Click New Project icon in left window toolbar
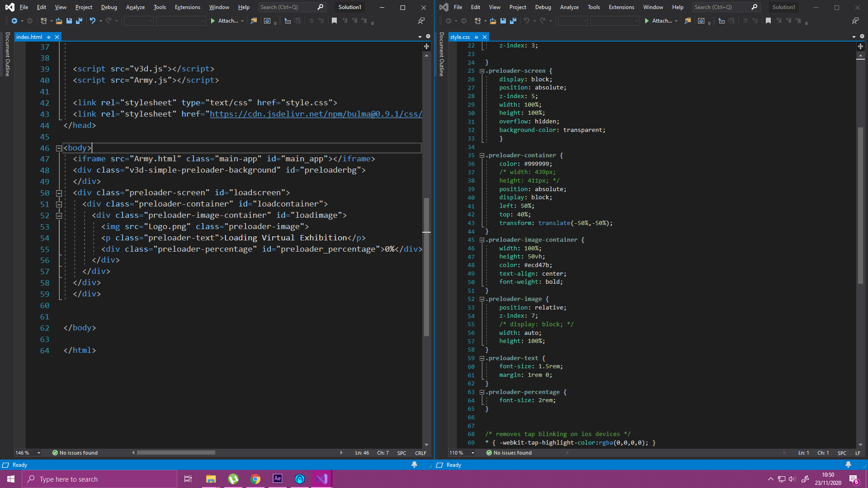 pyautogui.click(x=43, y=21)
